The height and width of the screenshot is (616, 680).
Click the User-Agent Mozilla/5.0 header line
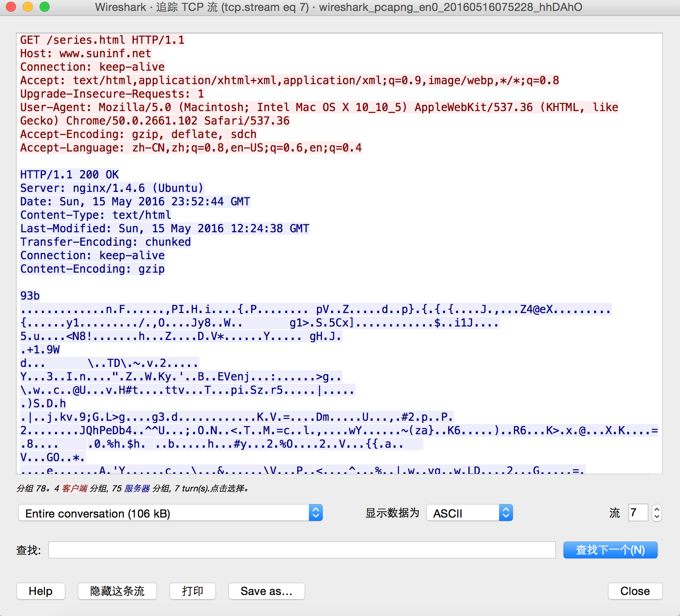[319, 114]
